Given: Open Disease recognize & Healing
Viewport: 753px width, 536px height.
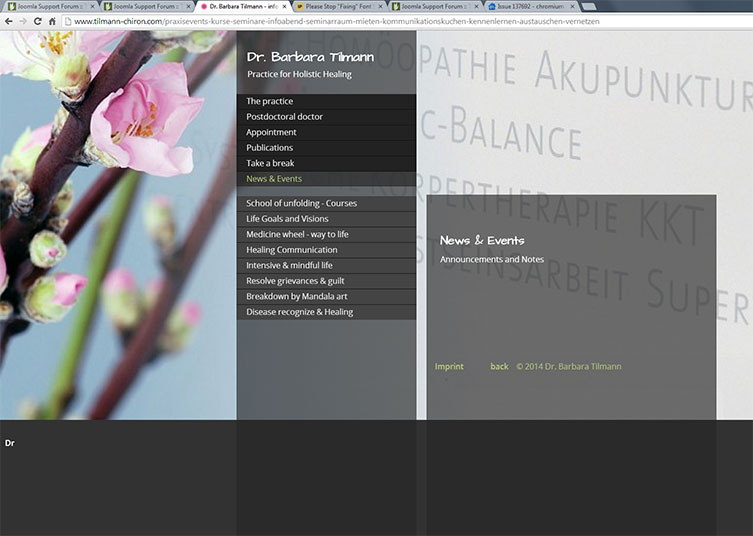Looking at the screenshot, I should coord(327,312).
